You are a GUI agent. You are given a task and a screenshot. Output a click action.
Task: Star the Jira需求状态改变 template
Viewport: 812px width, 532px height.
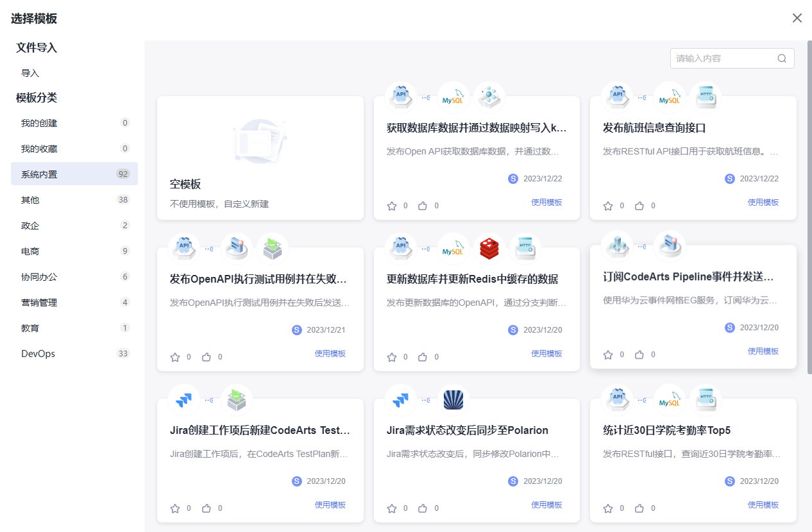click(x=392, y=508)
